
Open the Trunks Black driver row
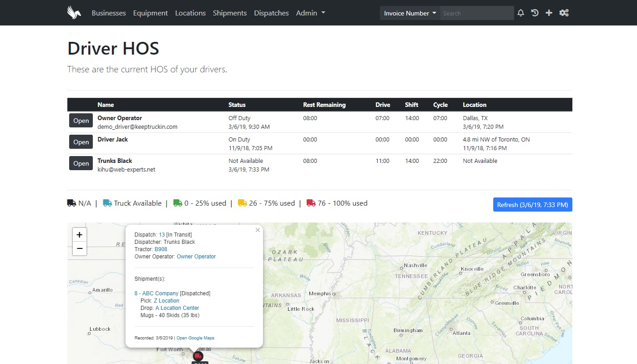tap(81, 163)
